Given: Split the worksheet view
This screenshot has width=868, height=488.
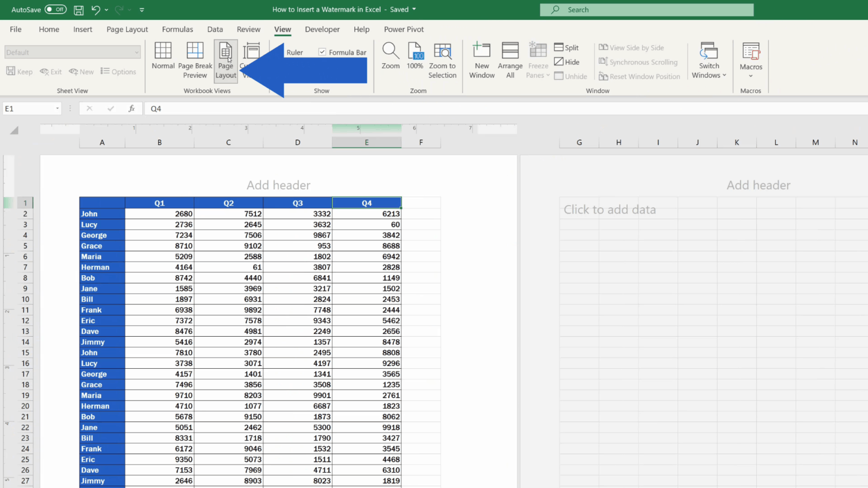Looking at the screenshot, I should 567,47.
